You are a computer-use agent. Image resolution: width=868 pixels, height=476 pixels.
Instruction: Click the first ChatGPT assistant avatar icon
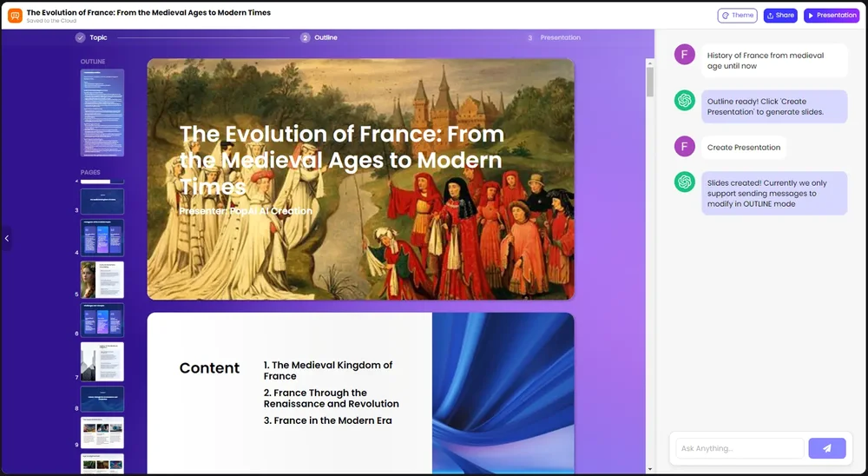685,101
